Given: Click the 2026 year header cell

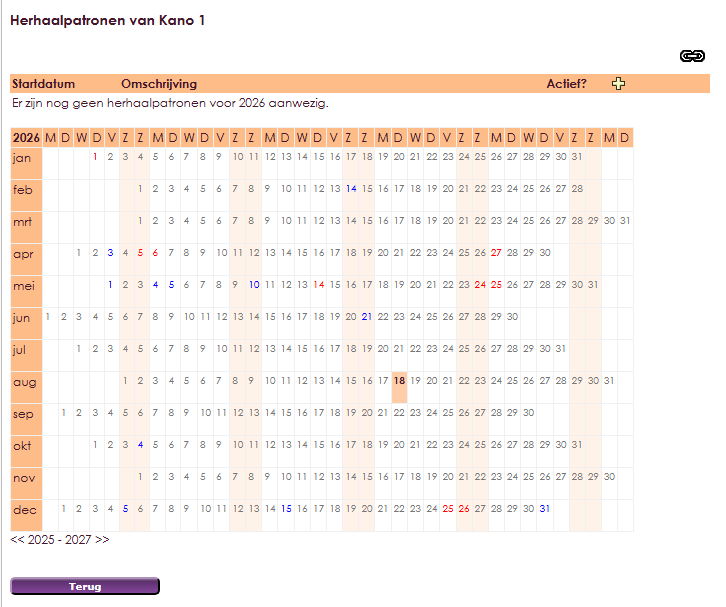Looking at the screenshot, I should pyautogui.click(x=26, y=138).
